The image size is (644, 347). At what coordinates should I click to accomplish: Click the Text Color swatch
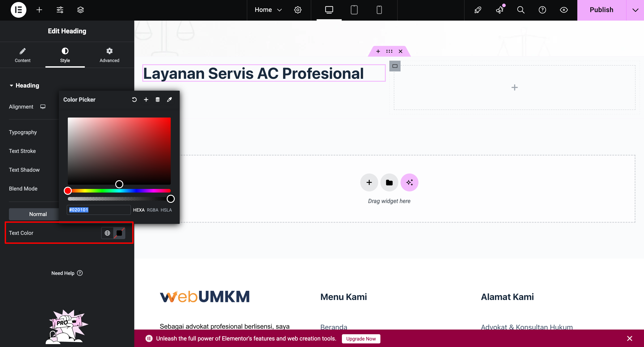pyautogui.click(x=119, y=233)
